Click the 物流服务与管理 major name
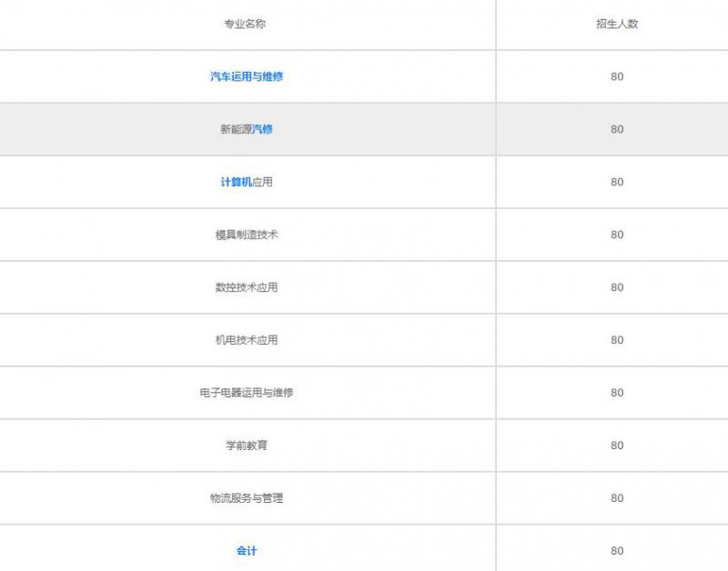This screenshot has height=571, width=728. pos(247,498)
